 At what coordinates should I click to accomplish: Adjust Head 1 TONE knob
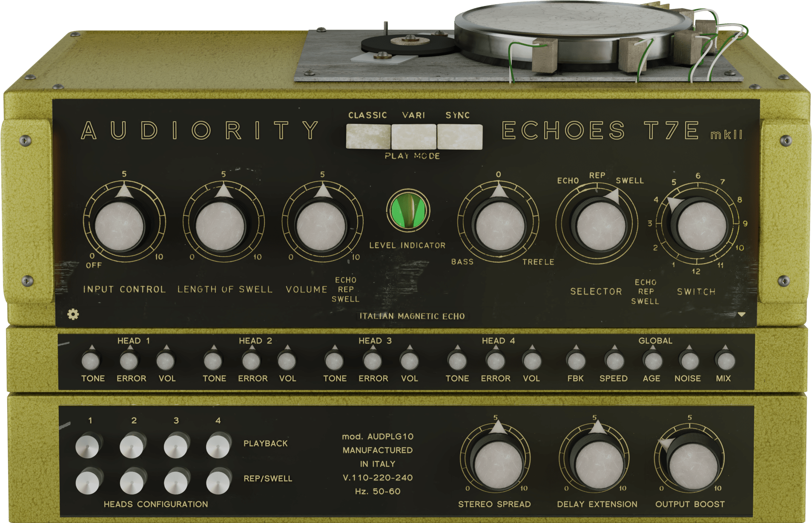click(91, 360)
